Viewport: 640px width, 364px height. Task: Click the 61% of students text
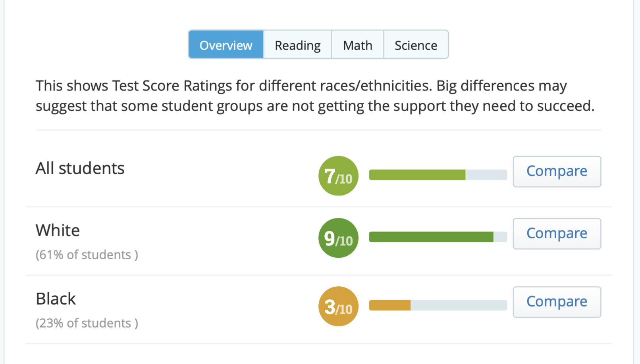coord(87,255)
